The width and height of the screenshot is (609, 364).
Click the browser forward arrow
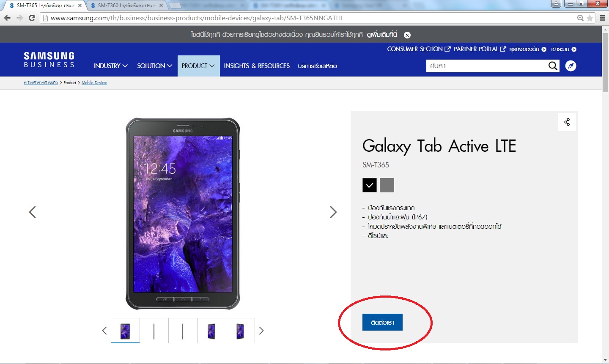point(19,18)
